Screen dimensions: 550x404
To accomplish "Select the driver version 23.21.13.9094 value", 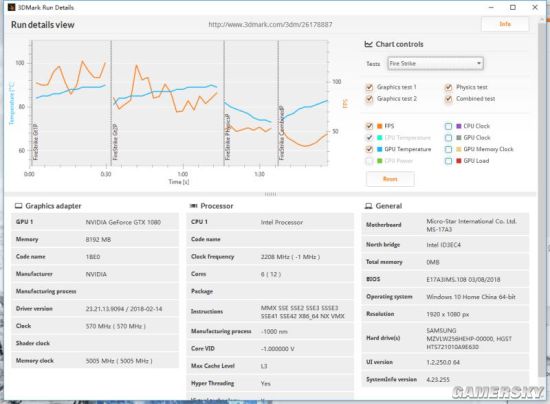I will pyautogui.click(x=124, y=309).
